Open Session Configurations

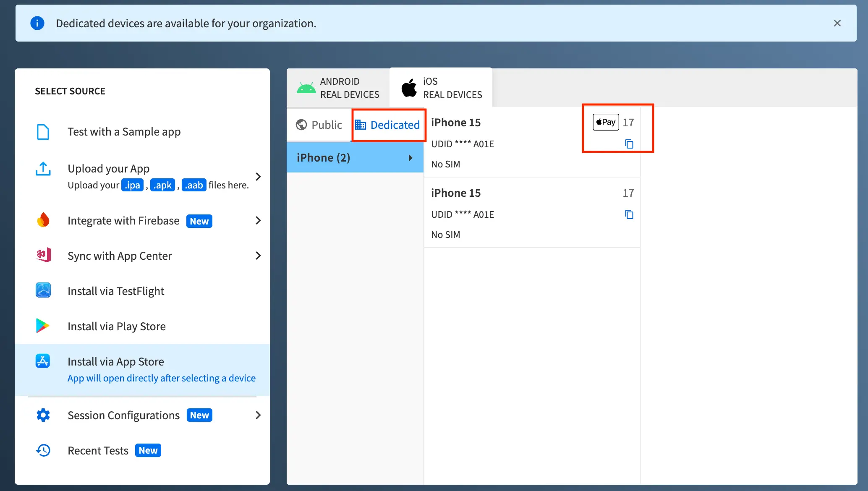142,415
